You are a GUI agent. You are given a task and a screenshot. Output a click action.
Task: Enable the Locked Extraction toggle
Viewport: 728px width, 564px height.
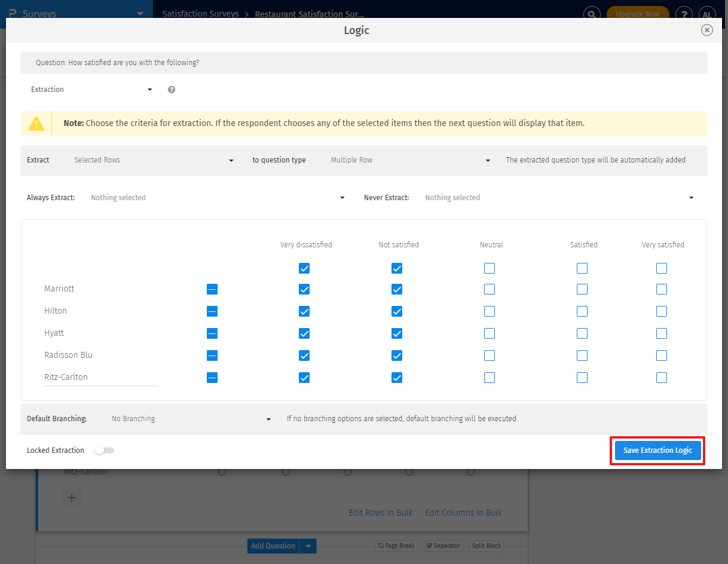coord(105,450)
